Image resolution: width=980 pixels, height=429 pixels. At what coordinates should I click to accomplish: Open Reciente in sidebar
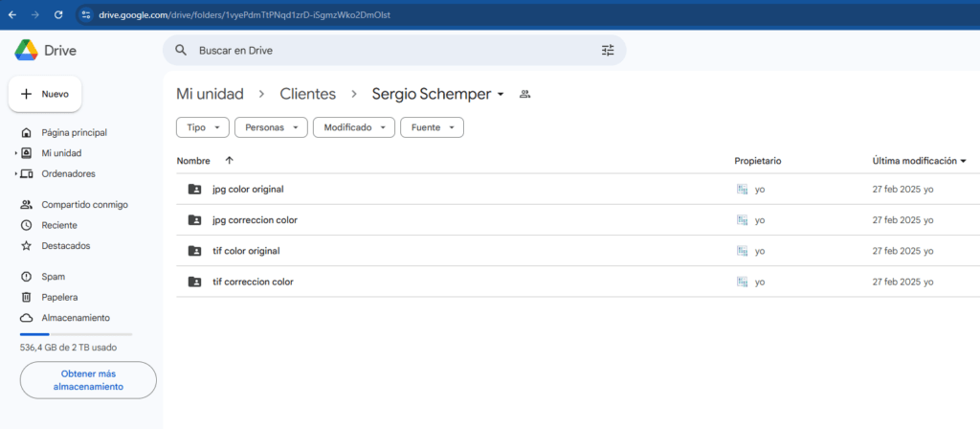59,225
